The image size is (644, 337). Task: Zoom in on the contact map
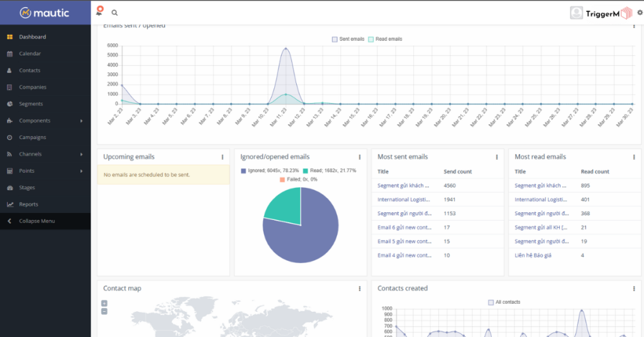point(104,303)
